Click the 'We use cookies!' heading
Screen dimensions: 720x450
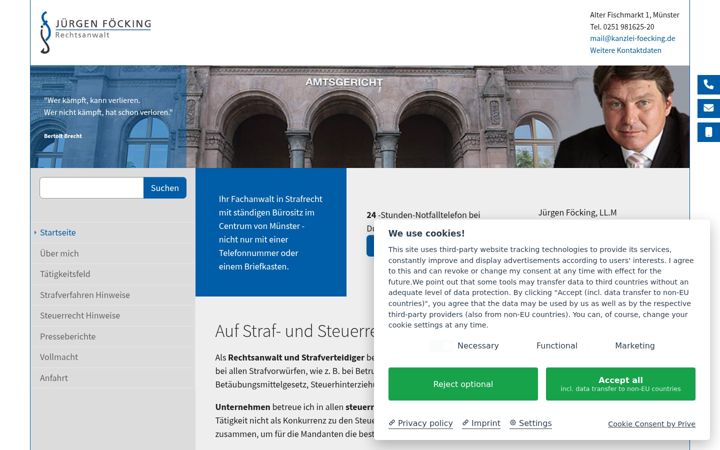coord(426,233)
